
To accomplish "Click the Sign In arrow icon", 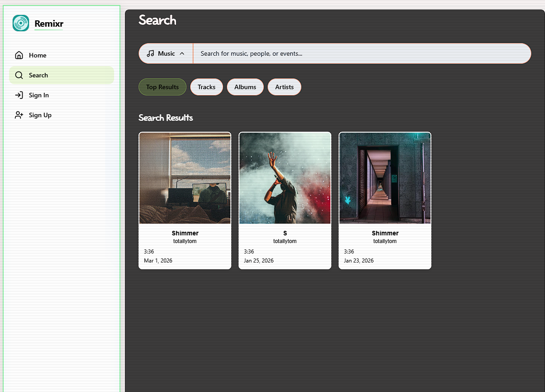I will [19, 95].
